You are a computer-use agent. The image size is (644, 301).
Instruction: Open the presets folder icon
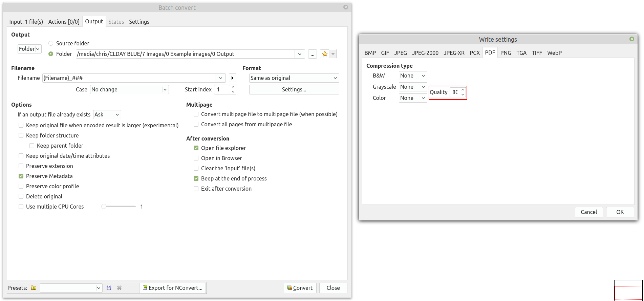pyautogui.click(x=34, y=288)
